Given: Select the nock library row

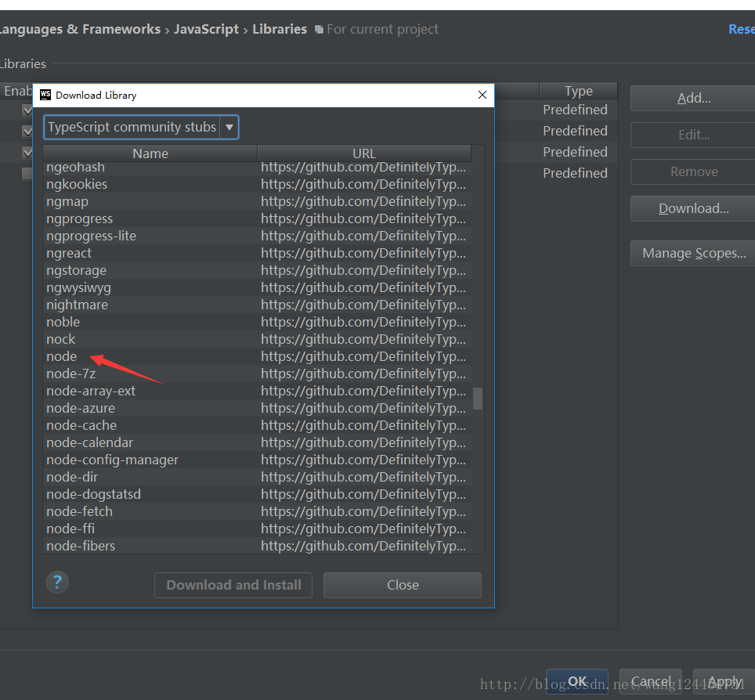Looking at the screenshot, I should tap(257, 339).
